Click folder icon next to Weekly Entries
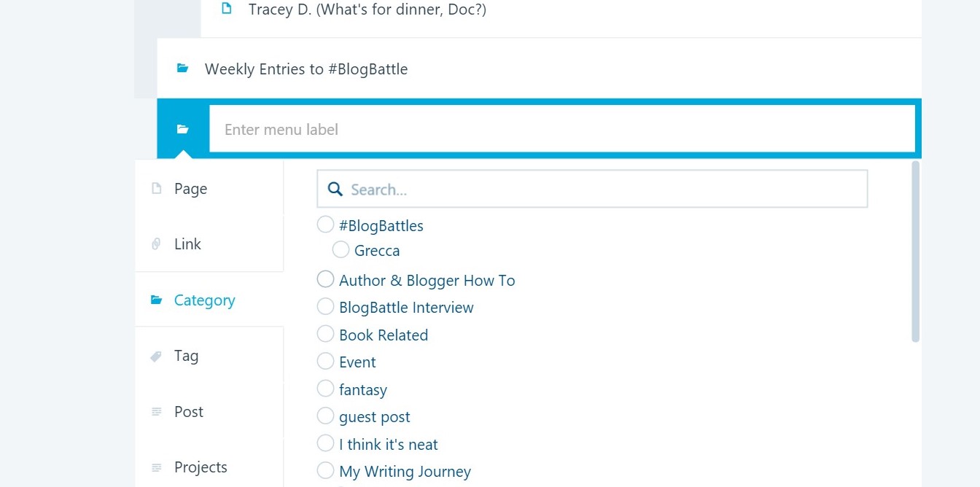The image size is (980, 487). [183, 69]
